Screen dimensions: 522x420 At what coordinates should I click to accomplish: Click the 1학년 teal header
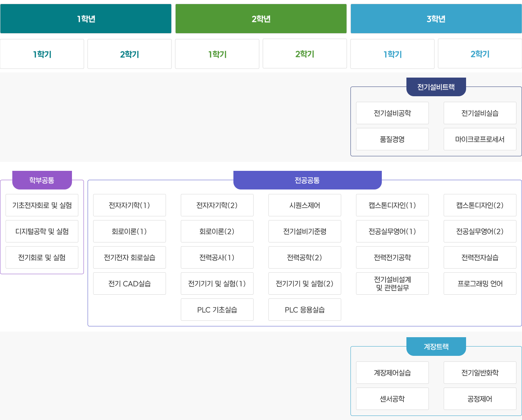click(x=86, y=19)
